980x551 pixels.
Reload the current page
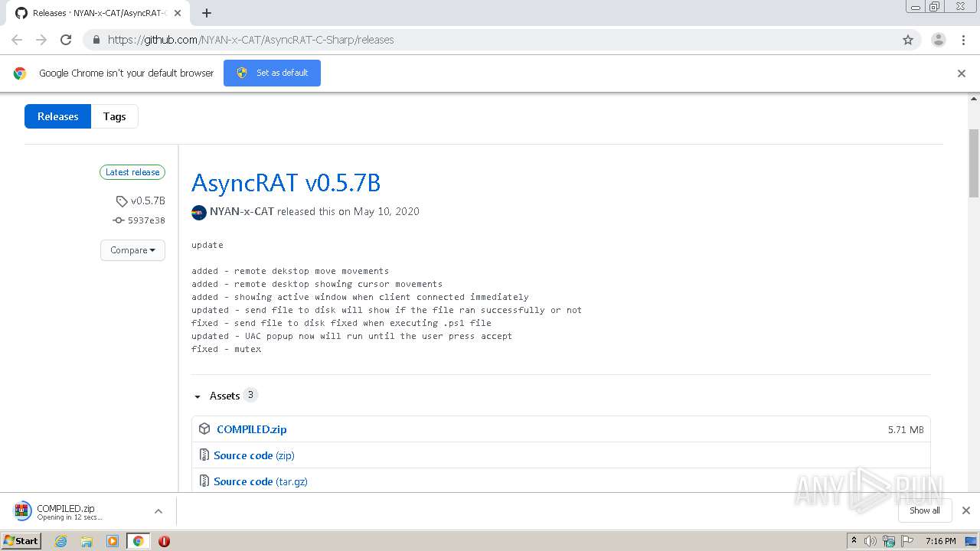coord(66,40)
